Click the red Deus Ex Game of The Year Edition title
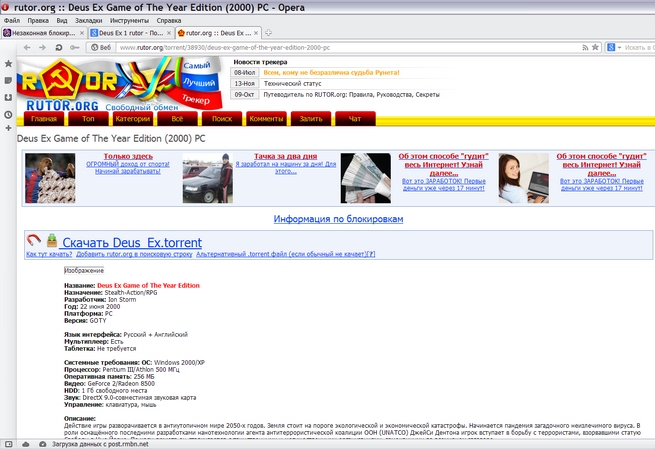Image resolution: width=655 pixels, height=450 pixels. click(148, 285)
